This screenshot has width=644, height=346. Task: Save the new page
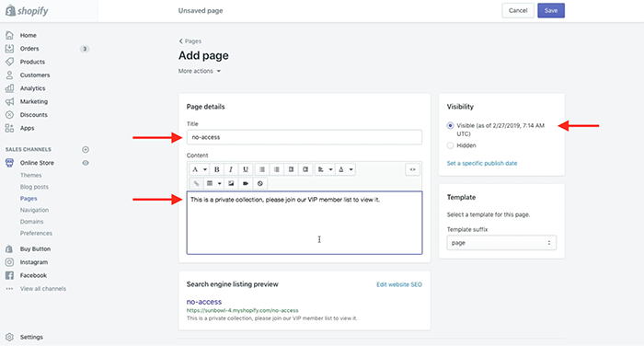tap(551, 11)
